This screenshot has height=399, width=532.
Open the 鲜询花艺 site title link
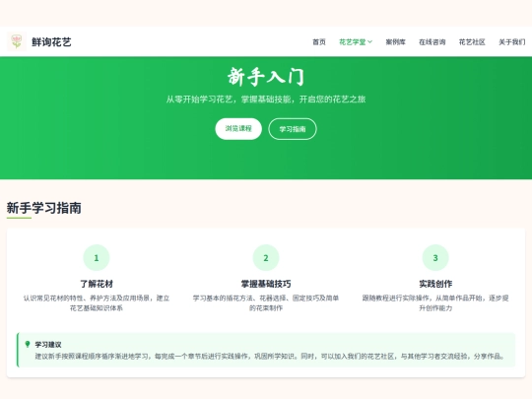click(x=51, y=42)
